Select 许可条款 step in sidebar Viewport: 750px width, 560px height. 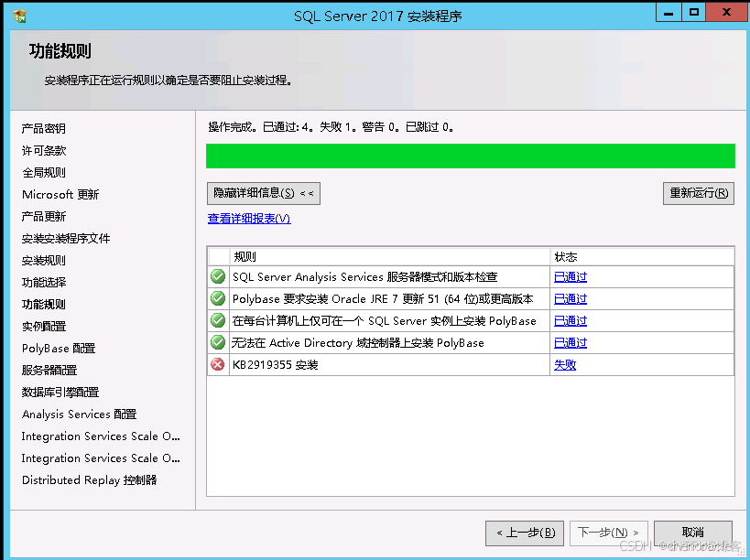click(x=44, y=150)
